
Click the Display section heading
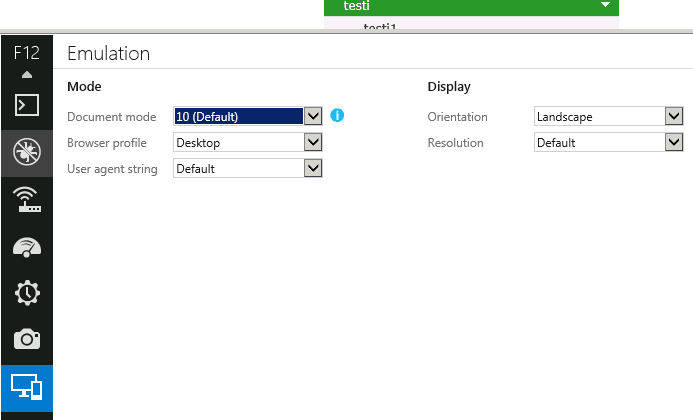click(x=449, y=87)
